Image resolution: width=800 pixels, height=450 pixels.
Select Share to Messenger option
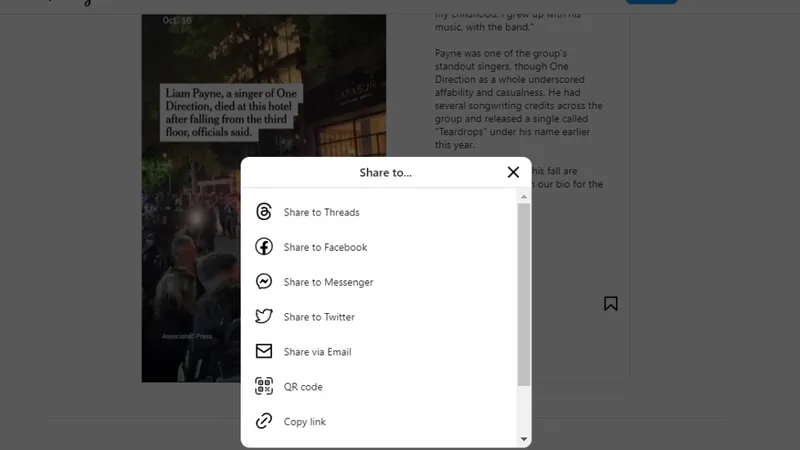pos(379,282)
